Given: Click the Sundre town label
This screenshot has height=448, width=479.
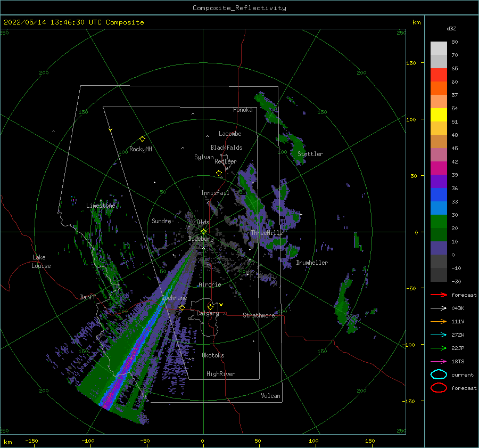Looking at the screenshot, I should 161,221.
